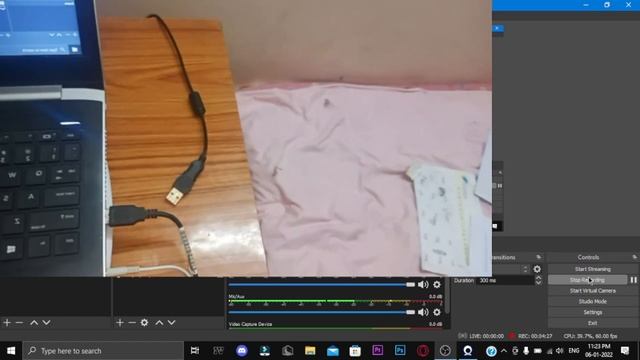Screen dimensions: 640x360
Task: Click the CPU usage and fps status
Action: click(x=590, y=336)
